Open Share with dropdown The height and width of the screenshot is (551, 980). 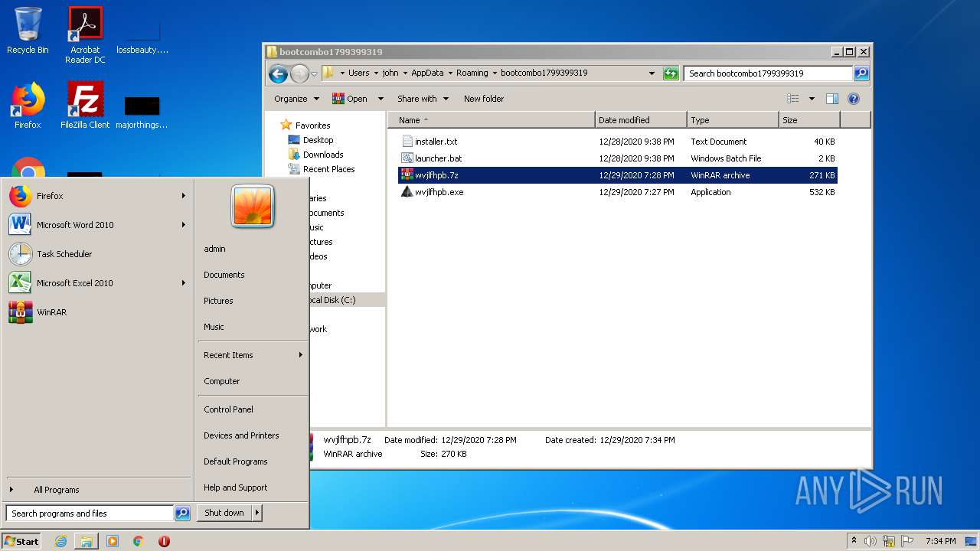423,99
